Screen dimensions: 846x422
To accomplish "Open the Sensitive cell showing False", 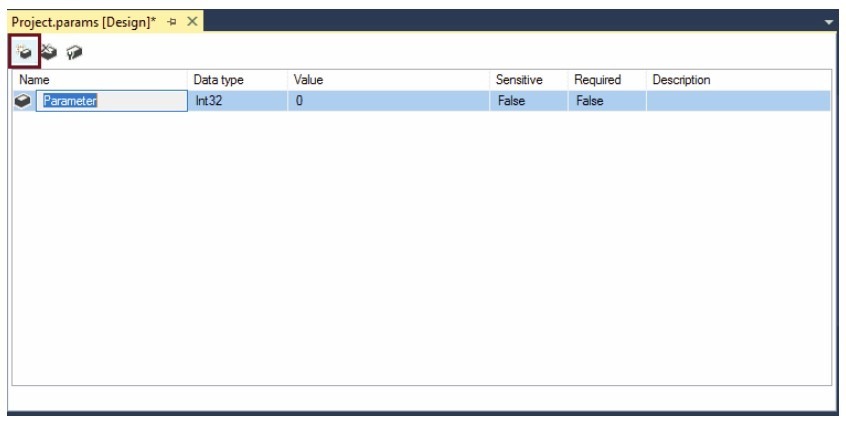I will pos(527,101).
